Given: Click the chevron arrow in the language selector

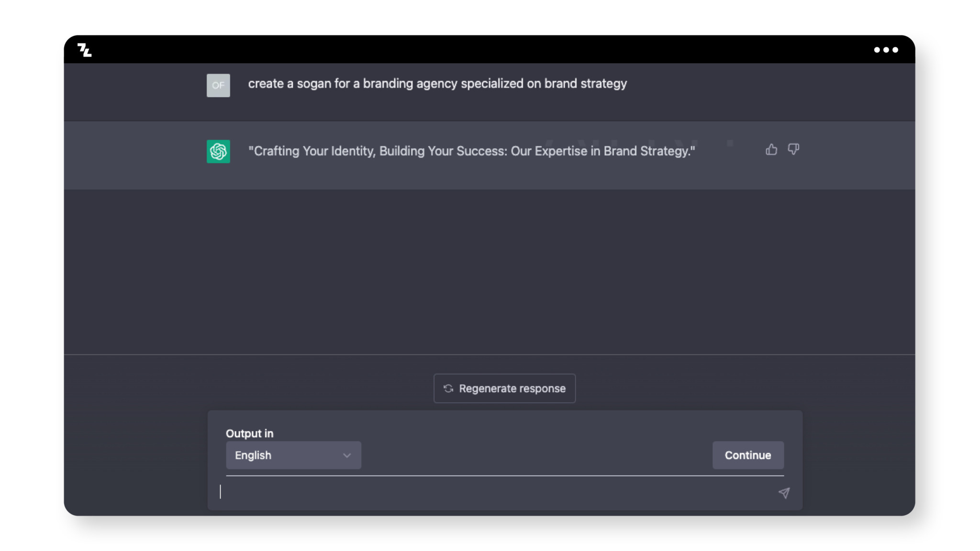Looking at the screenshot, I should pyautogui.click(x=347, y=455).
